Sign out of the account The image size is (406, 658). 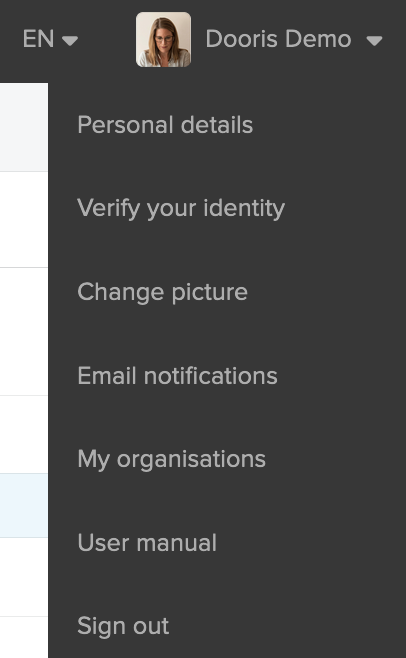[x=123, y=626]
